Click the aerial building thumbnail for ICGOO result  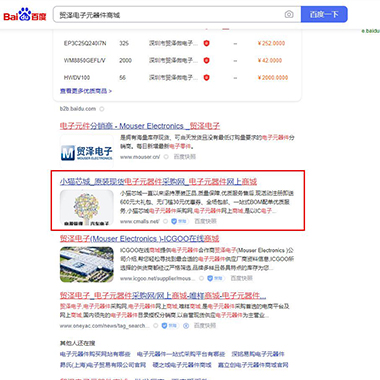(87, 265)
